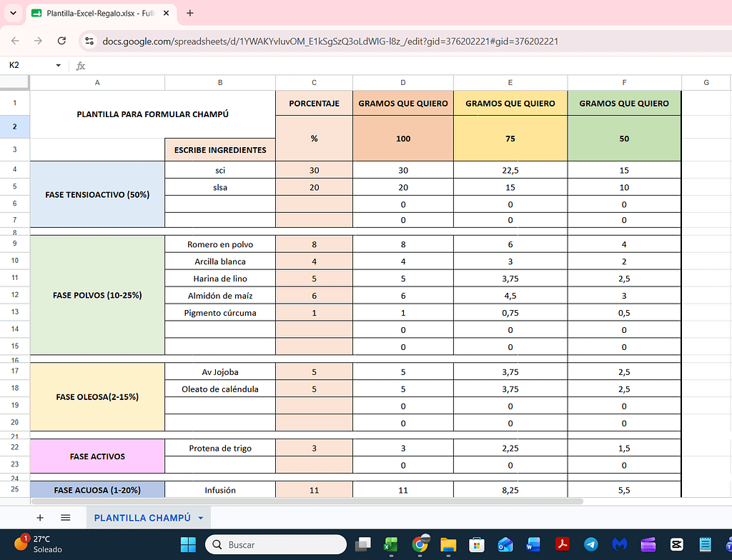The width and height of the screenshot is (732, 560).
Task: Click the fx formula bar icon
Action: click(80, 66)
